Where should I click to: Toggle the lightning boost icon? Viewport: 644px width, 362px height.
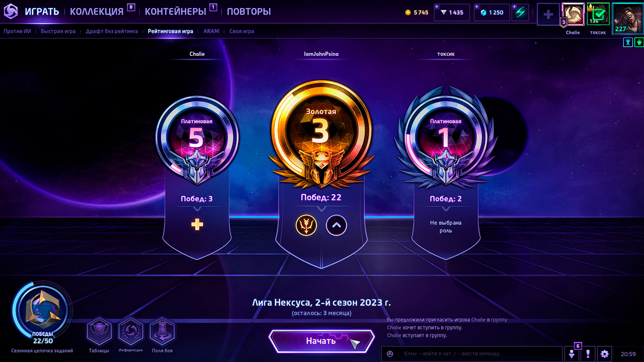[x=520, y=12]
